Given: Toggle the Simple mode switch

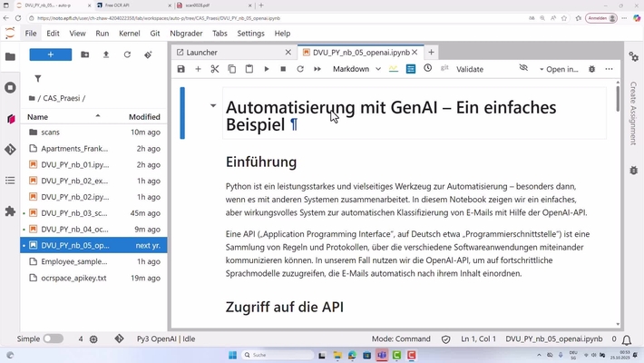Looking at the screenshot, I should point(54,339).
